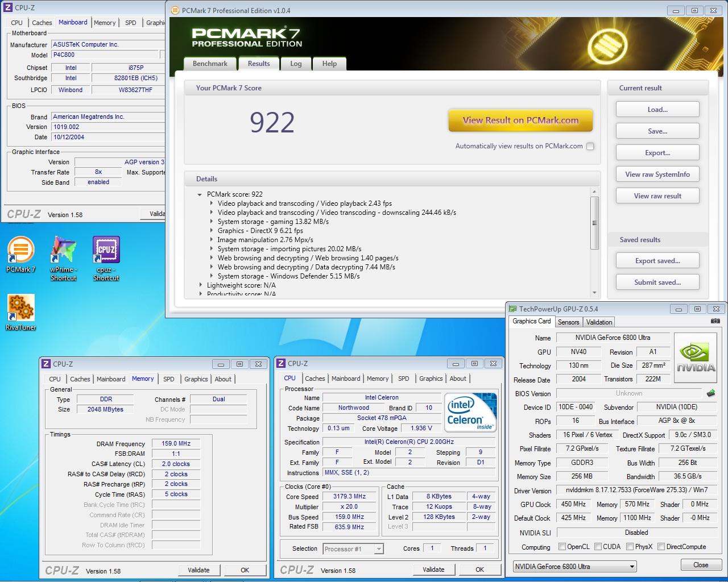Click the Save... result button
Image resolution: width=728 pixels, height=582 pixels.
657,131
